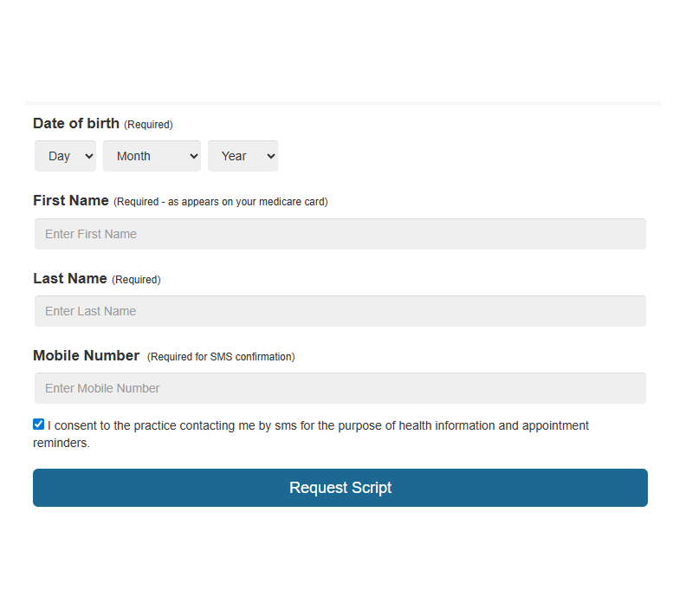Viewport: 686px width, 616px height.
Task: Click Required note beside Last Name
Action: tap(136, 280)
